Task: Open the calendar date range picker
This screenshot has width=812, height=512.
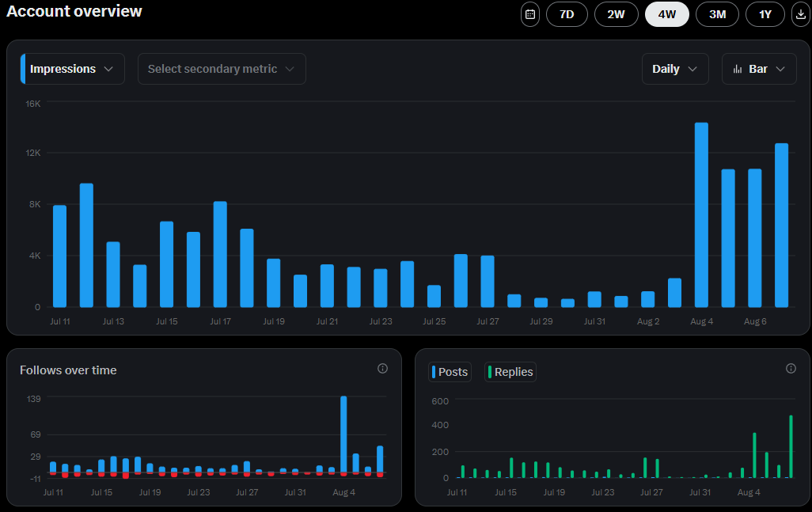Action: coord(529,14)
